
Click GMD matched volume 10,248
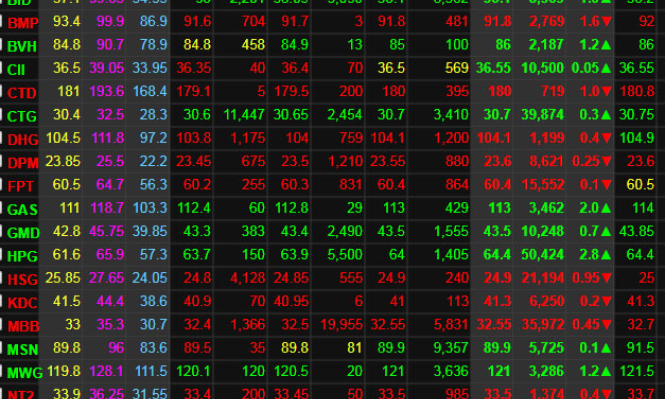542,231
